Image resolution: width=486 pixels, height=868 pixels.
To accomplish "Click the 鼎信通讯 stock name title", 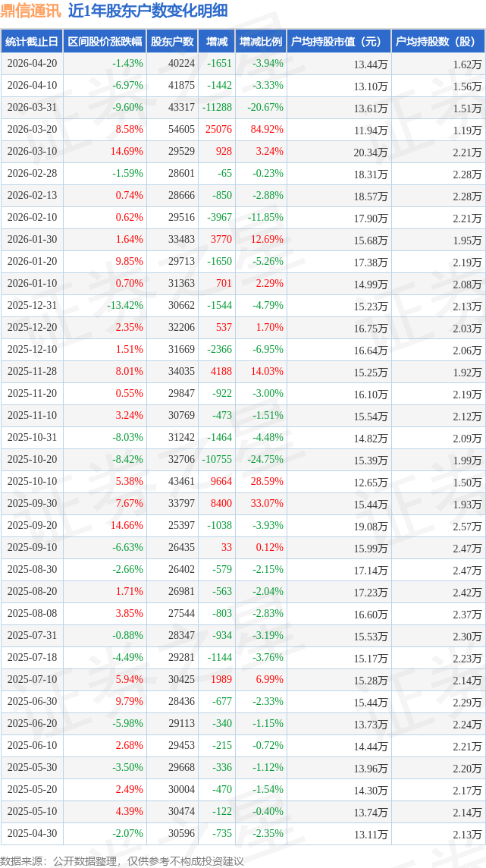I will [32, 11].
